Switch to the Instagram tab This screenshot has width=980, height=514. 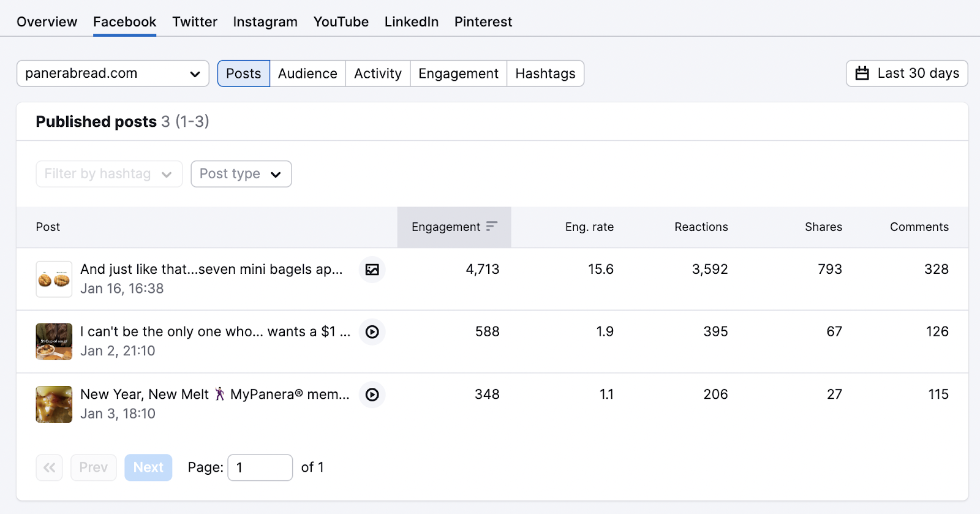265,22
